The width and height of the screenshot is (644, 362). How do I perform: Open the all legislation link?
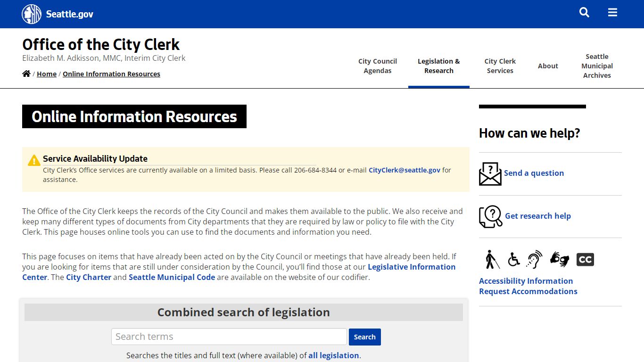coord(334,355)
